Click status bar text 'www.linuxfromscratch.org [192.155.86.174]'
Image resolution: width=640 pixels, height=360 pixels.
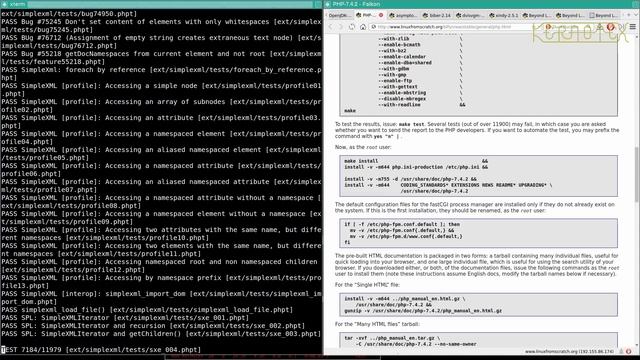[x=569, y=351]
